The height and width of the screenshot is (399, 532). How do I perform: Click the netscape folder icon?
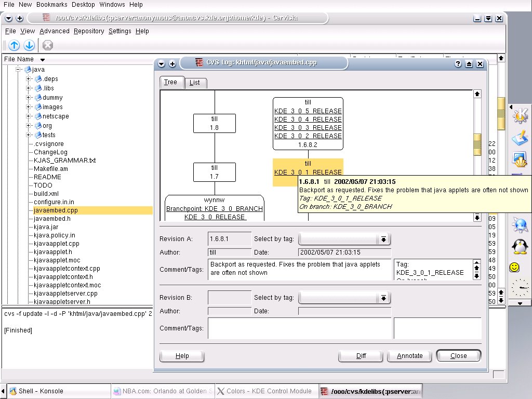38,116
